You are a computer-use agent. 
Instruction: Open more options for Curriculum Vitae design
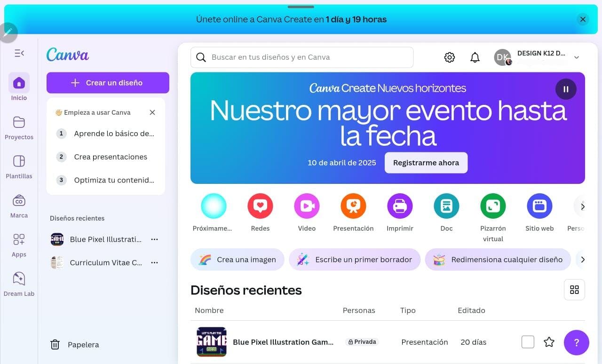(x=154, y=263)
